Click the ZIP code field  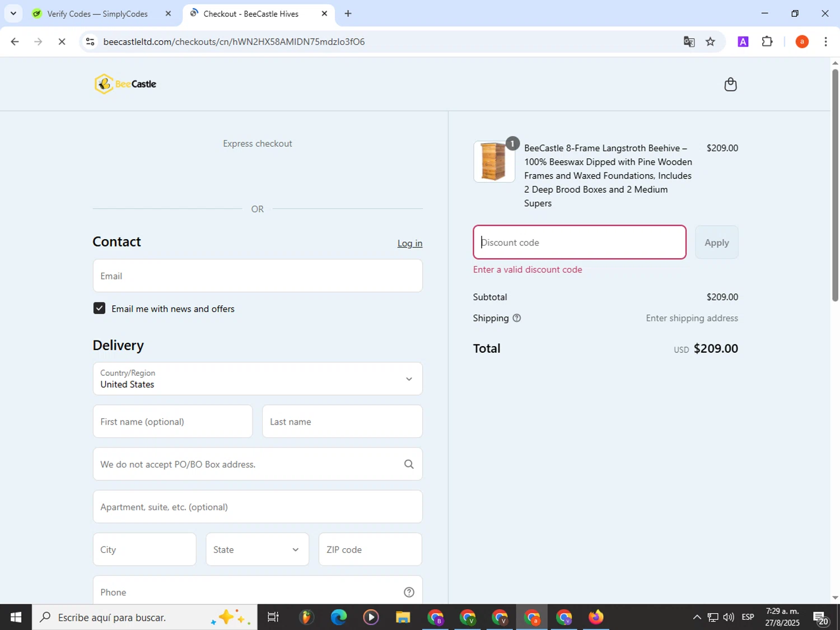370,549
